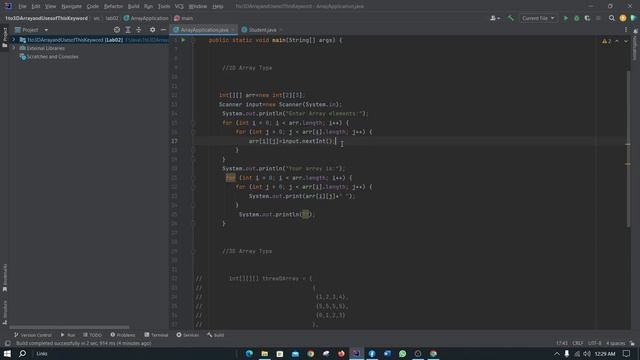Open the Project view dropdown

point(46,30)
